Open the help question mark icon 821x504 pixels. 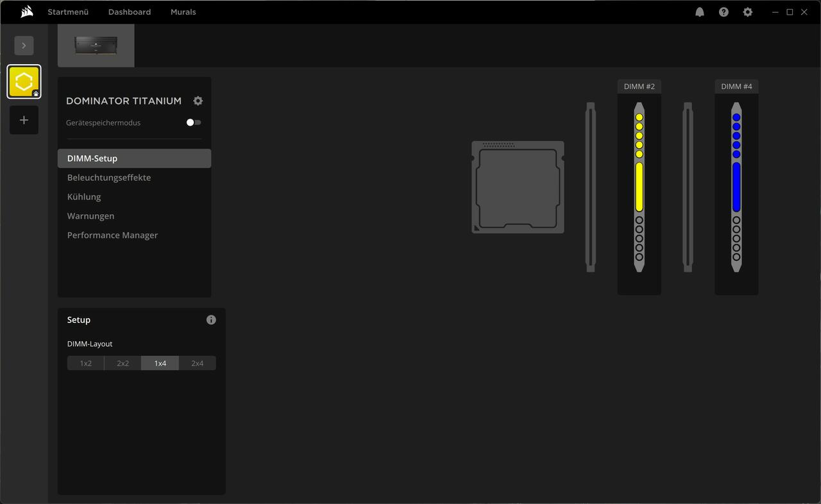724,12
